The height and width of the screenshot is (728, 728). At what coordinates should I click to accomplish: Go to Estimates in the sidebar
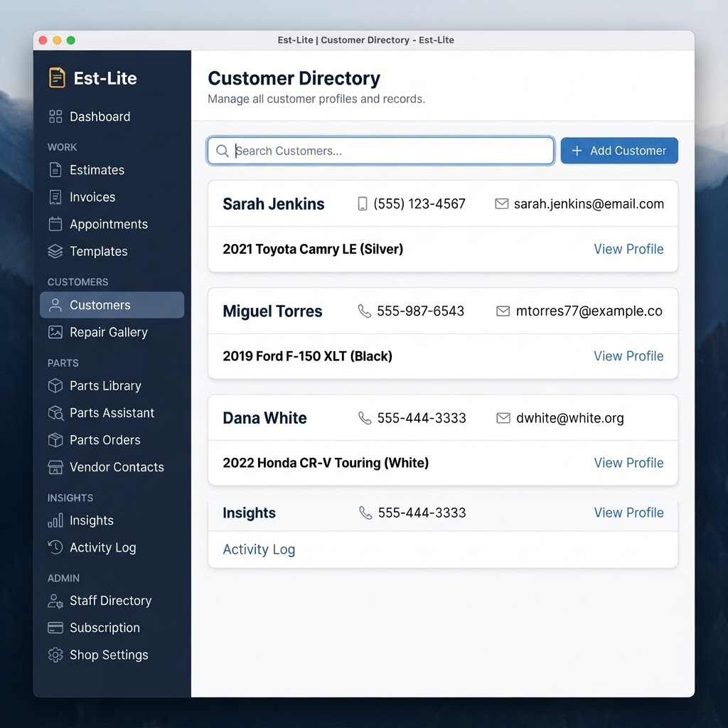click(112, 170)
